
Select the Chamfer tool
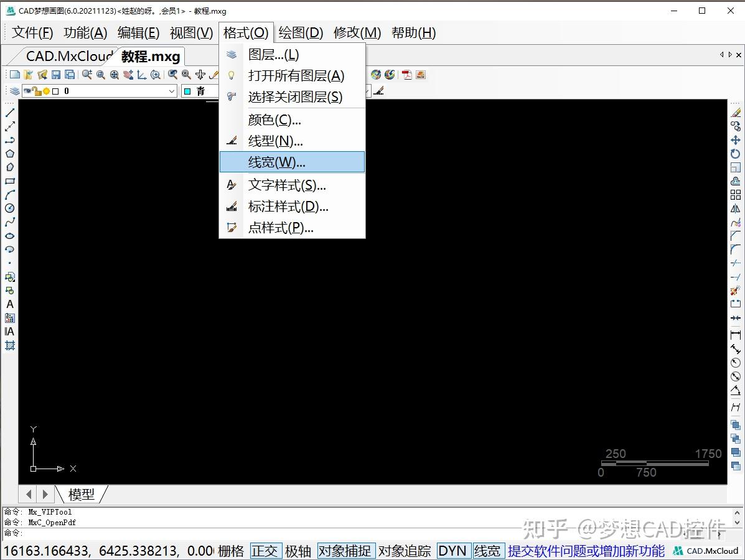(736, 236)
